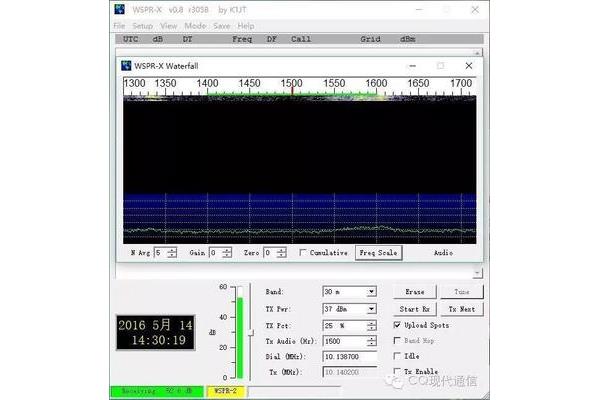
Task: Click the Tx (MHz) field
Action: coord(349,372)
